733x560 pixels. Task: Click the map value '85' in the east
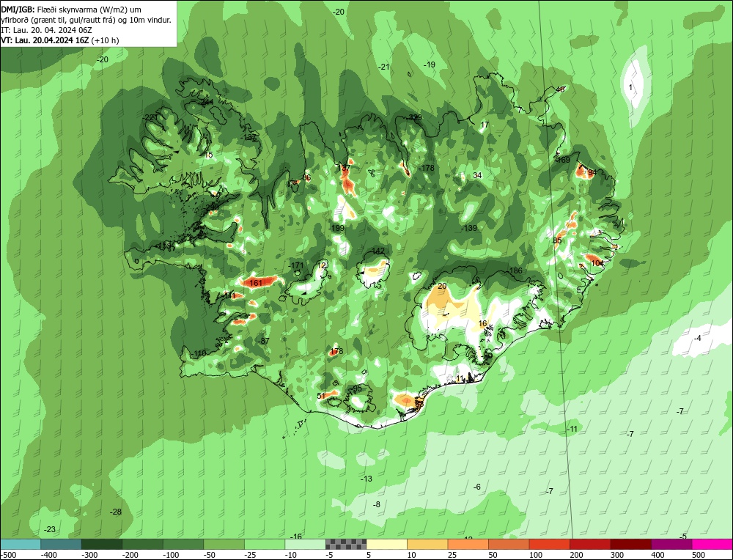pyautogui.click(x=557, y=240)
